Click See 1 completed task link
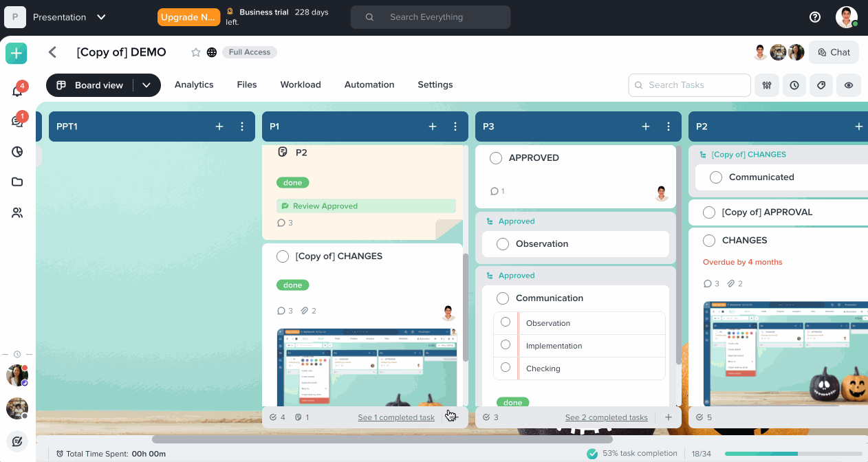This screenshot has height=462, width=868. pos(396,417)
